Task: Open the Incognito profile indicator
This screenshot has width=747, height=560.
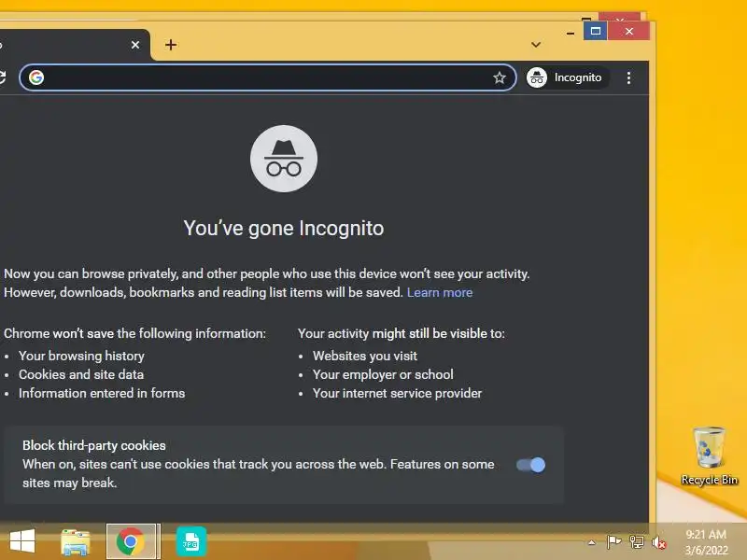Action: coord(567,77)
